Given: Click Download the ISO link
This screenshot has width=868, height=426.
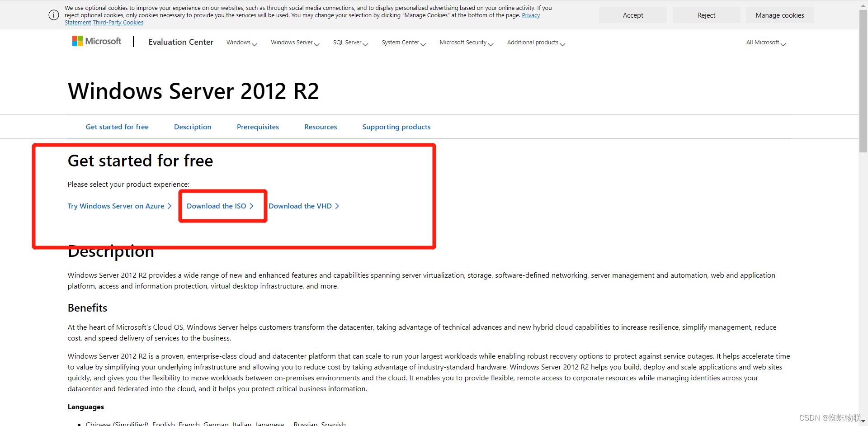Looking at the screenshot, I should (220, 206).
